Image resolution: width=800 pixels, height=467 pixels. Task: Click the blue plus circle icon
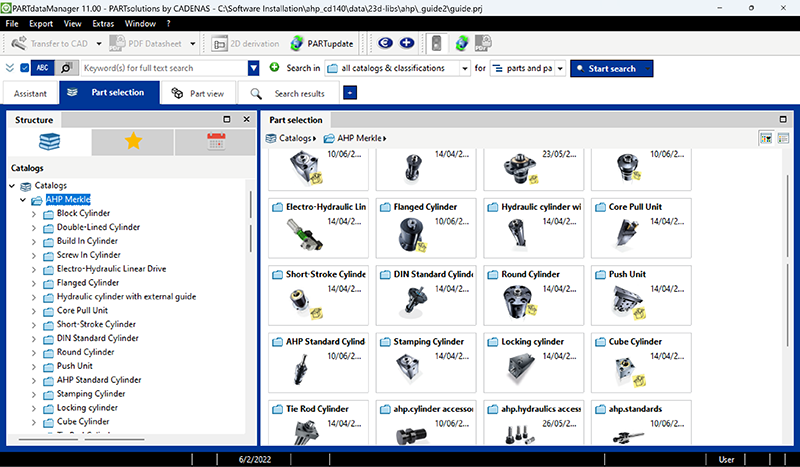pyautogui.click(x=407, y=43)
